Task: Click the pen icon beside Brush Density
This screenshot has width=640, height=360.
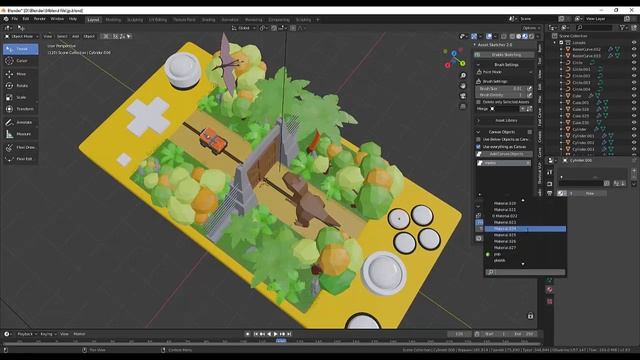Action: click(x=529, y=95)
